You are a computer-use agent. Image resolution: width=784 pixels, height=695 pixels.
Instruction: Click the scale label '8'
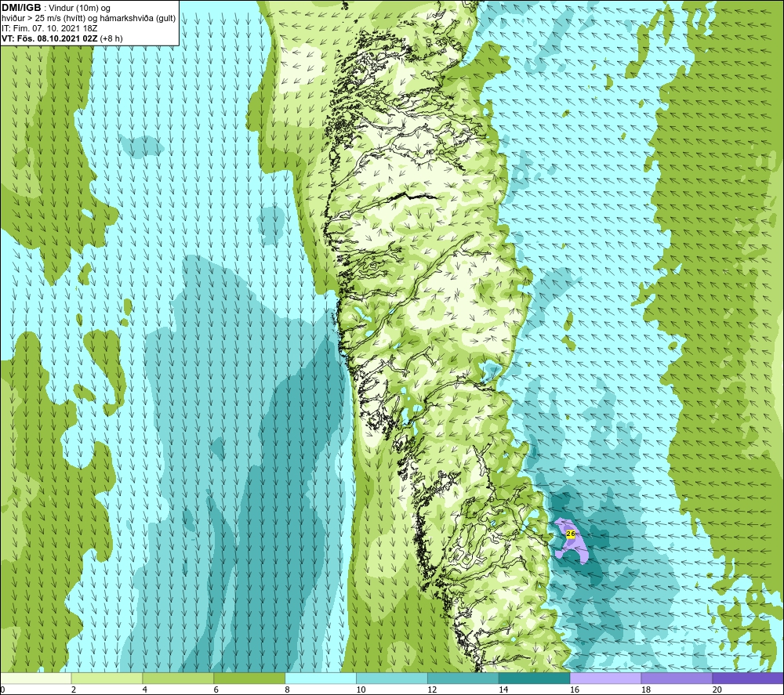[287, 690]
